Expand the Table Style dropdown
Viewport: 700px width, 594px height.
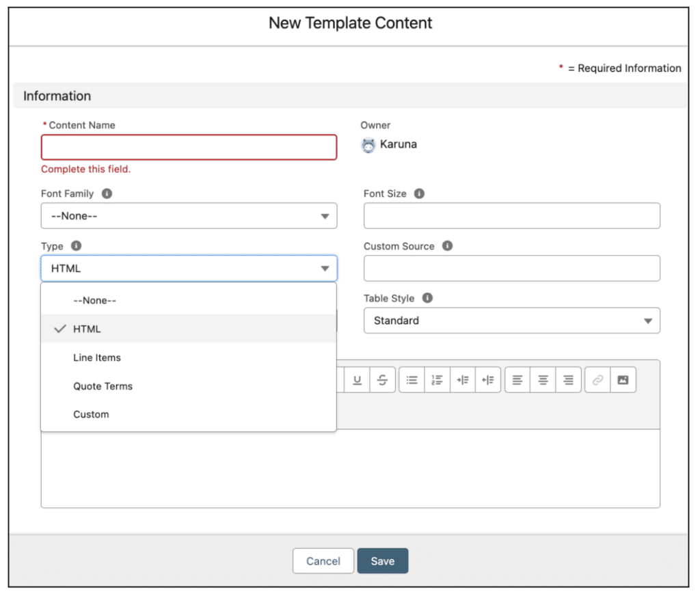tap(511, 321)
